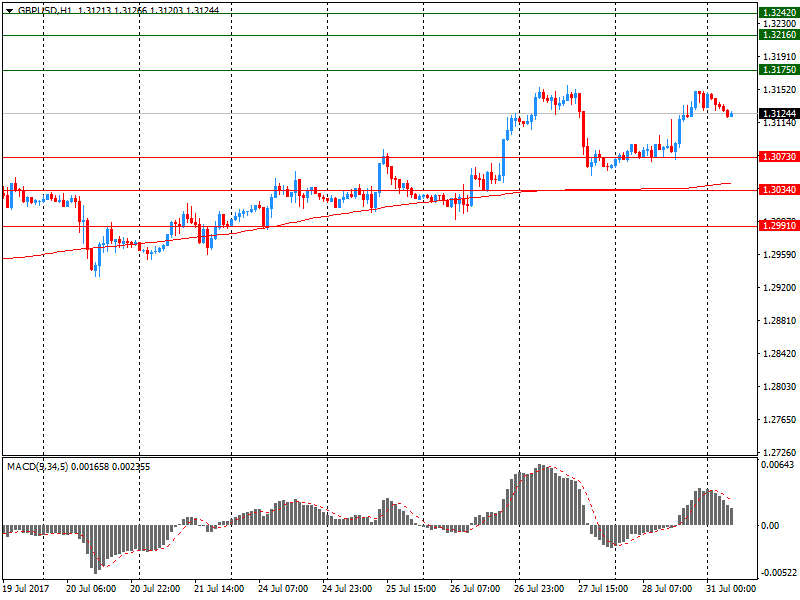This screenshot has height=600, width=800.
Task: Click the 28 Jul 07:00 time label
Action: pyautogui.click(x=667, y=588)
